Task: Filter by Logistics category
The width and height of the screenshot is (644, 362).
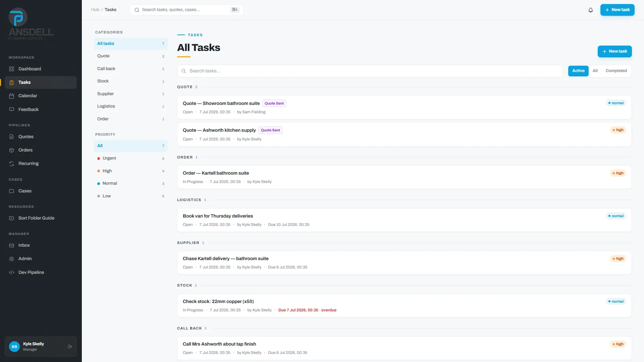Action: click(131, 106)
